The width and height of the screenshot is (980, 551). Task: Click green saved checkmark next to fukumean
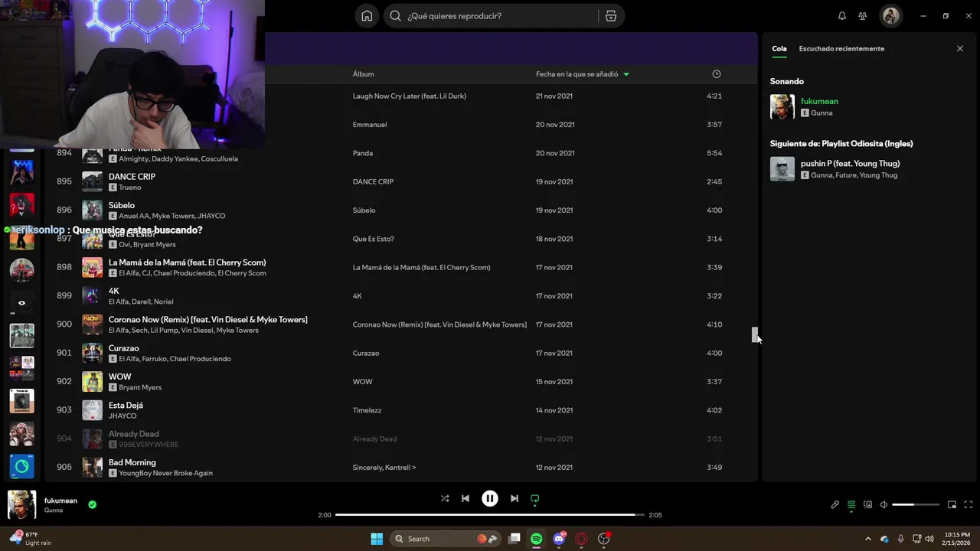point(92,504)
